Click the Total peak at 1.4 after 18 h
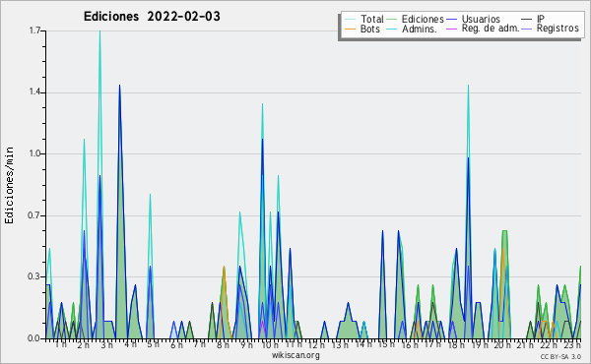591x364 pixels. (468, 87)
